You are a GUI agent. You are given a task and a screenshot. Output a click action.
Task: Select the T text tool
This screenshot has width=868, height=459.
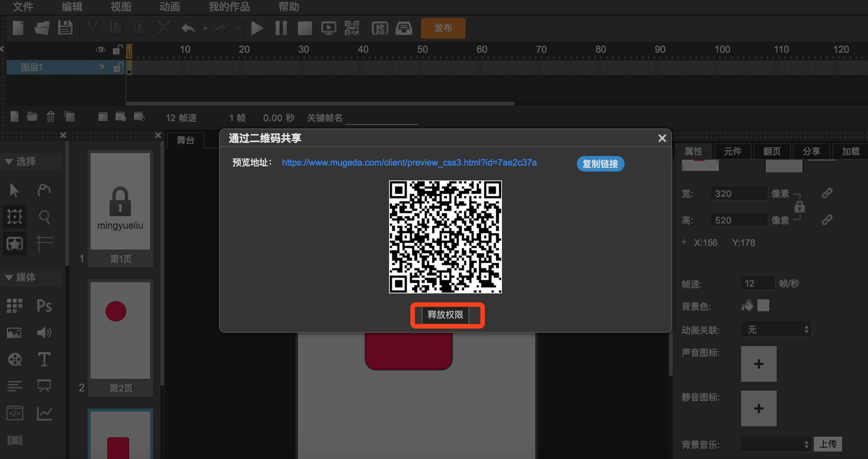(44, 359)
